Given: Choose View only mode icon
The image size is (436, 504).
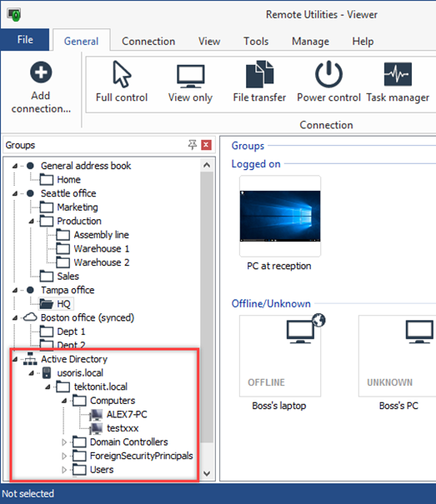Looking at the screenshot, I should pos(190,83).
